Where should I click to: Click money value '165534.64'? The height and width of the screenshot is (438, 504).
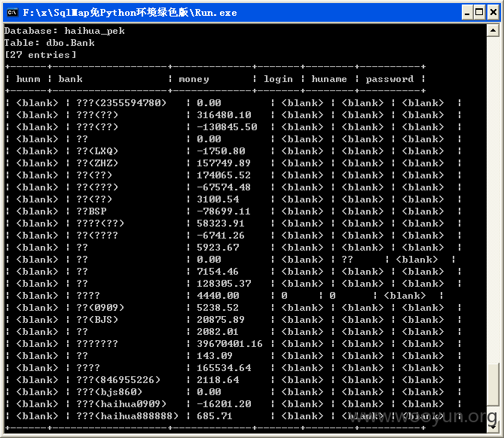click(x=224, y=368)
